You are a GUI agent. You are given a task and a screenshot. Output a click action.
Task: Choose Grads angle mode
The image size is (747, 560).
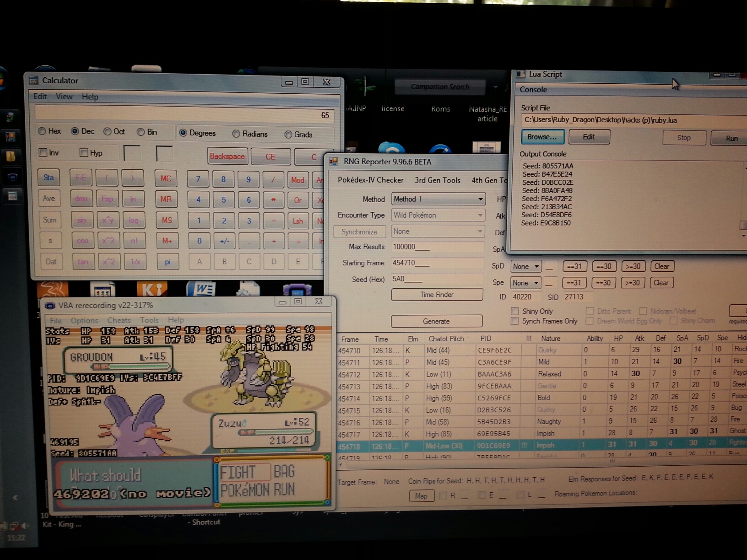[x=288, y=135]
